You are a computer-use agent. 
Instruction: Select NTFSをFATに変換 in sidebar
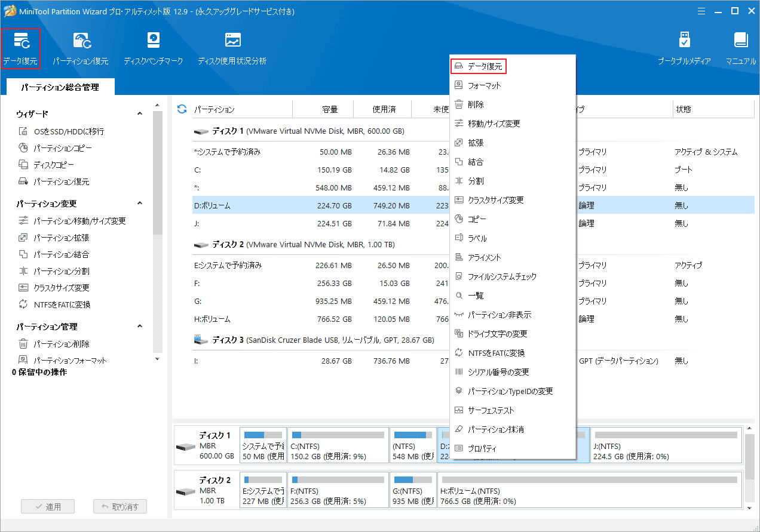click(x=54, y=305)
